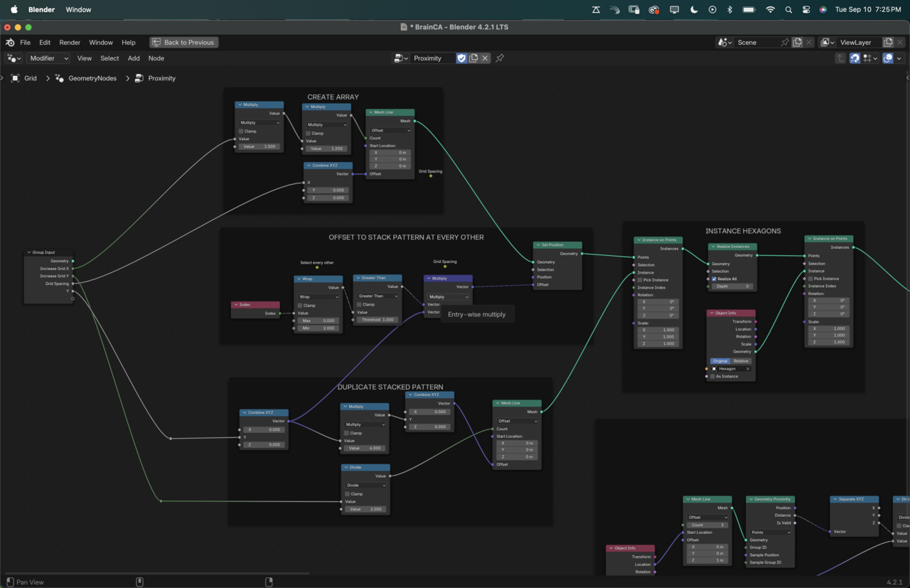Select Relative mode in Object Info node
The width and height of the screenshot is (910, 588).
742,361
